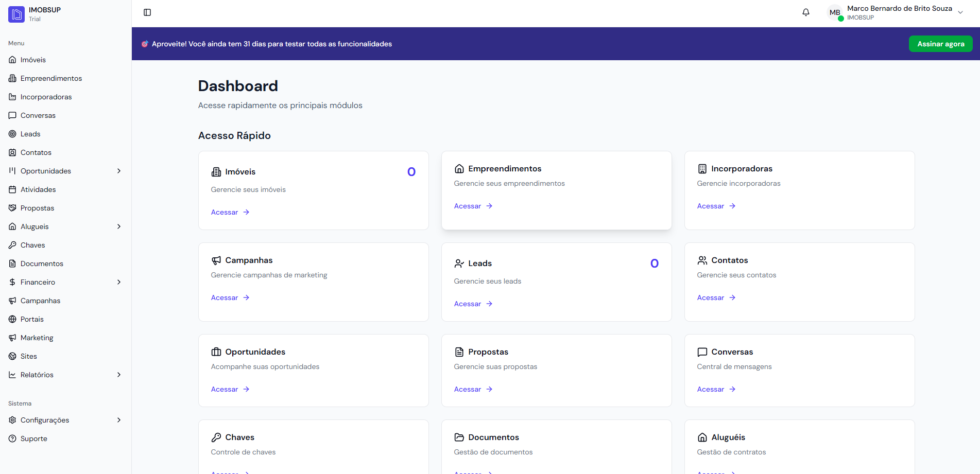The width and height of the screenshot is (980, 474).
Task: Click the globe icon for Portais
Action: pos(12,319)
